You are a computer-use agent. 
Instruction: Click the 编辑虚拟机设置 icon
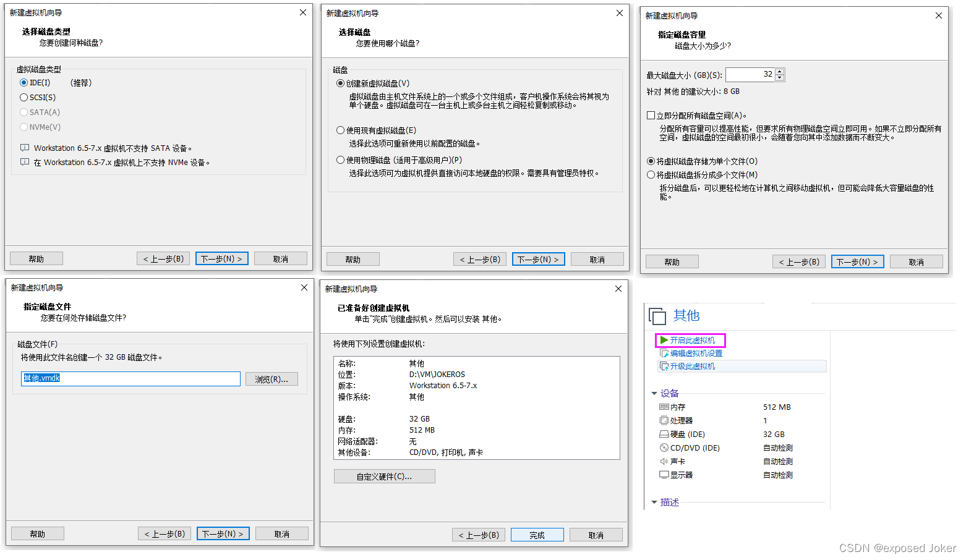coord(664,354)
